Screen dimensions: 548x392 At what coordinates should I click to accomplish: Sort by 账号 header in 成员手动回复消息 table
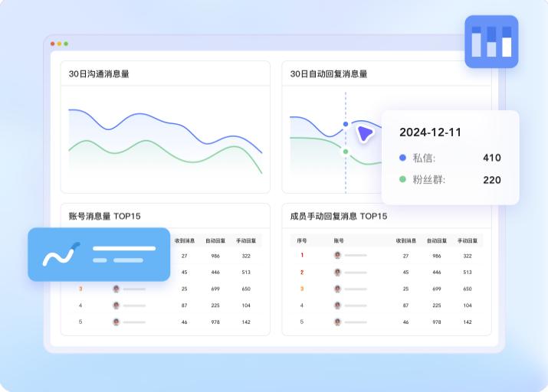339,240
